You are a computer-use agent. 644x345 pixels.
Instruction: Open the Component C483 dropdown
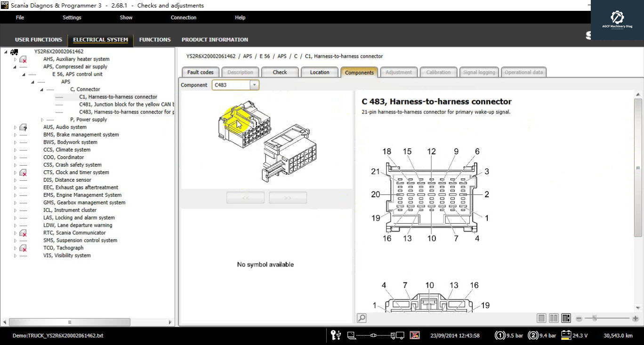point(254,85)
